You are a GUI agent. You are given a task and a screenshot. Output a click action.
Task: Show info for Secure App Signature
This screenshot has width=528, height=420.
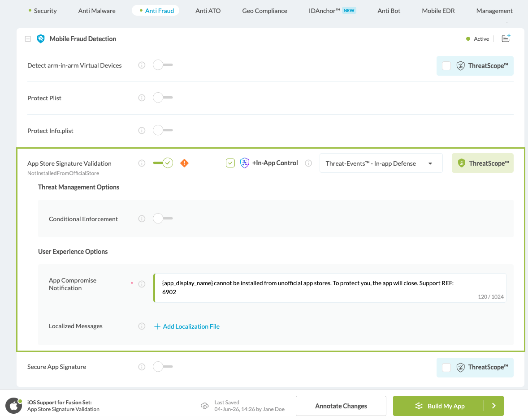(x=142, y=367)
